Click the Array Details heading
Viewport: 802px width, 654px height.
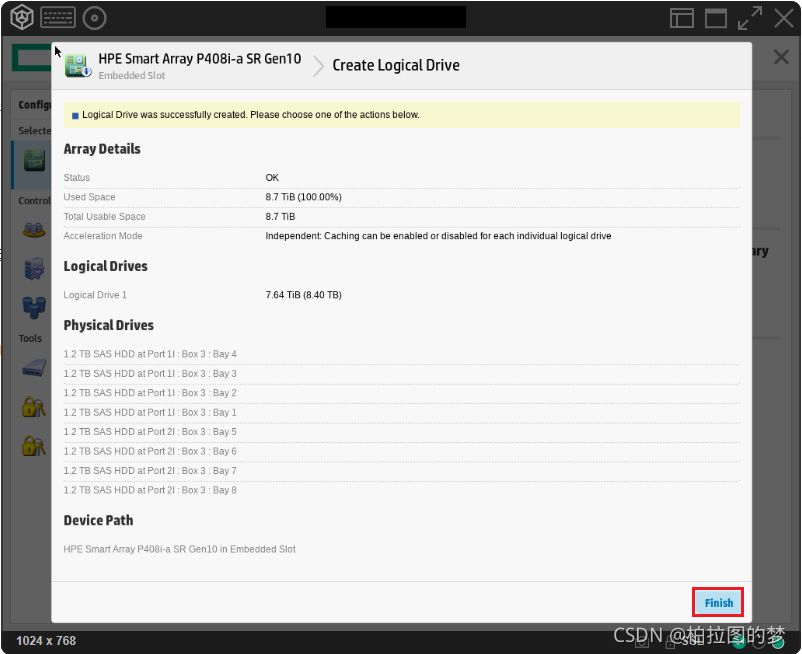pyautogui.click(x=102, y=149)
